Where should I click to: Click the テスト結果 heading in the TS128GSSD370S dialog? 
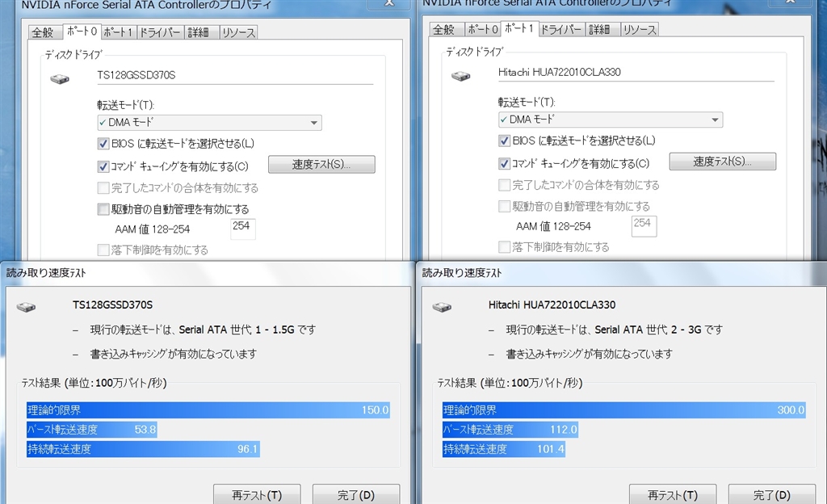tap(94, 384)
